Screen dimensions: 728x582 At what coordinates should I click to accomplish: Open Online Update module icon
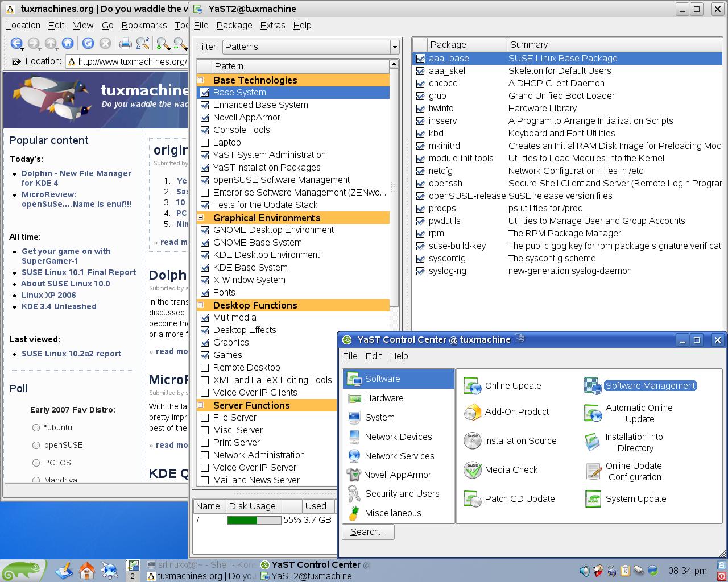[x=473, y=386]
